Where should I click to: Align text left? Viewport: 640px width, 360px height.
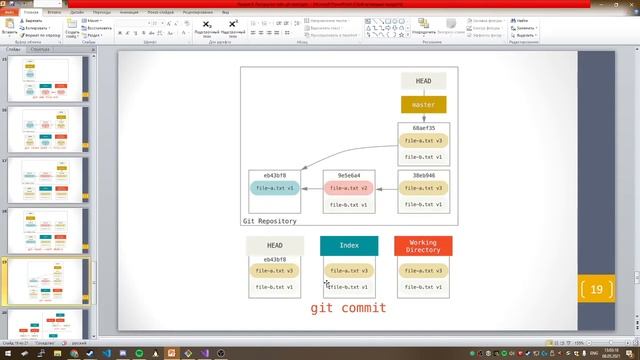[x=253, y=33]
